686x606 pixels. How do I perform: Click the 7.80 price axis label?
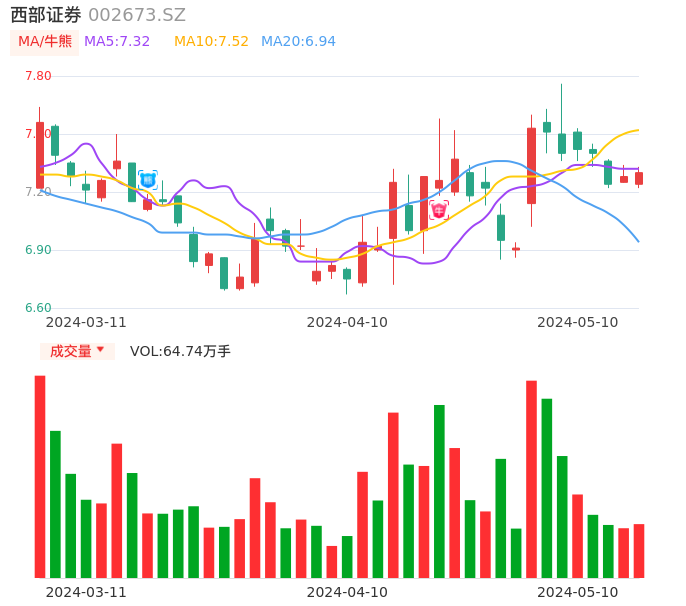pyautogui.click(x=38, y=76)
